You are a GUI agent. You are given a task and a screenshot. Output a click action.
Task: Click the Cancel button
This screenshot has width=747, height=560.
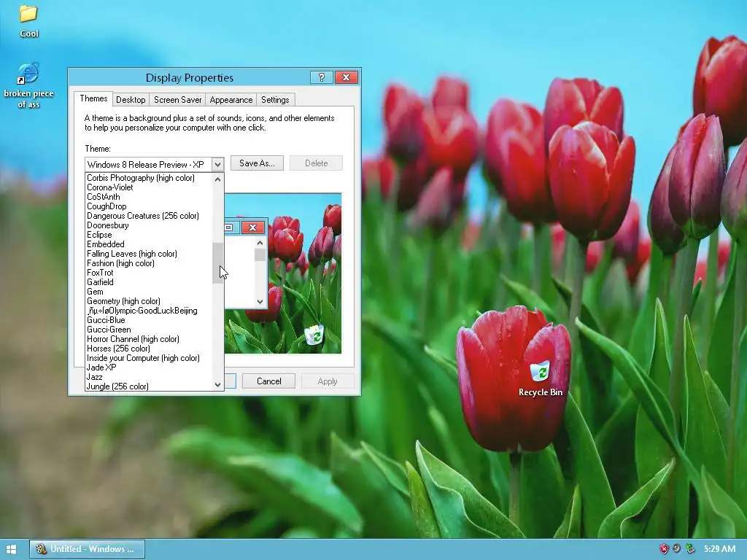(x=268, y=381)
